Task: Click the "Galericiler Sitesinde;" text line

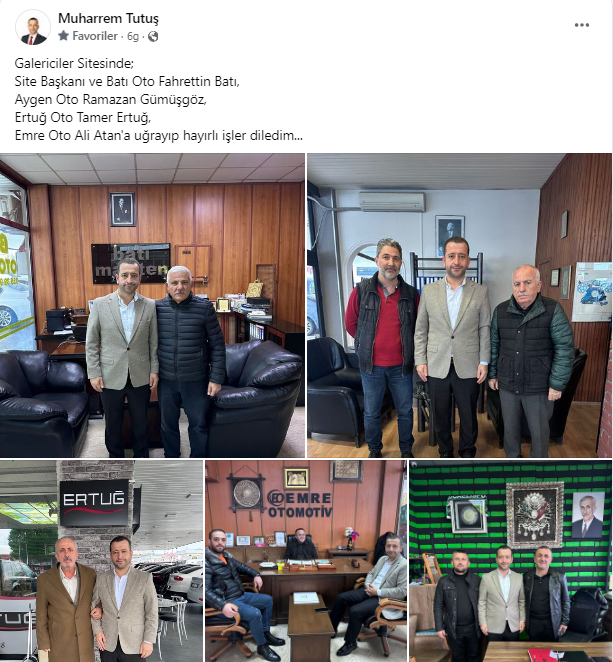Action: pos(74,63)
